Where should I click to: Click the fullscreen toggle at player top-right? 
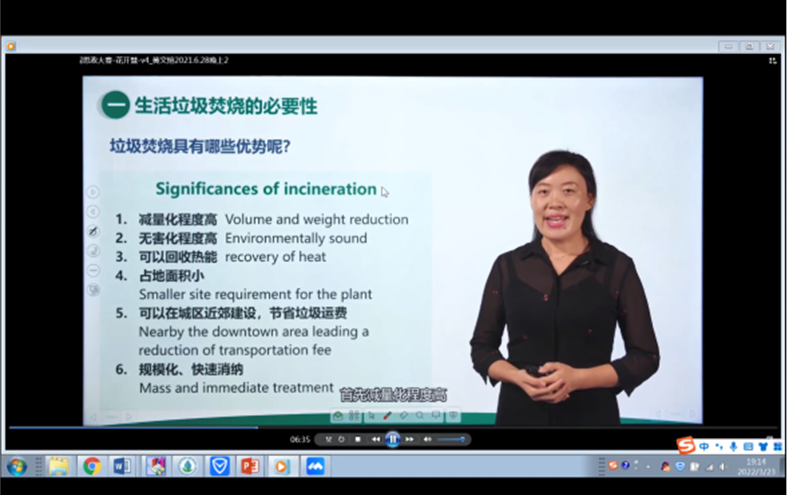tap(772, 60)
